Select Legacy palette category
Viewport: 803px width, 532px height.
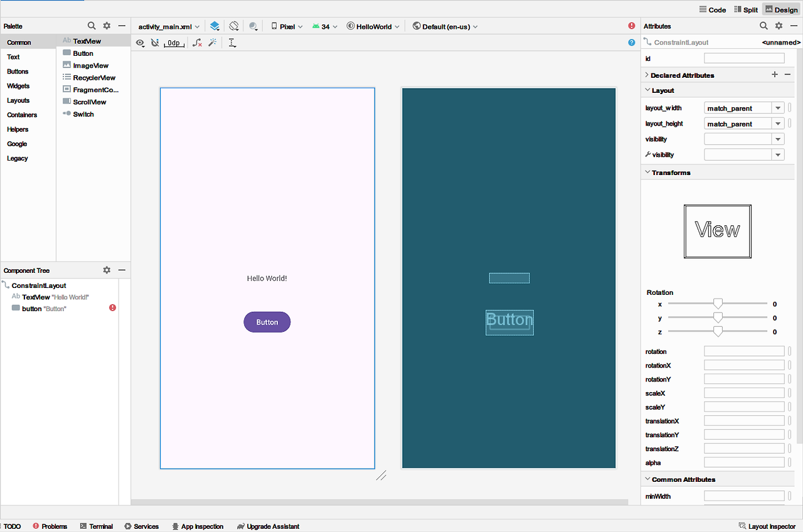tap(28, 158)
